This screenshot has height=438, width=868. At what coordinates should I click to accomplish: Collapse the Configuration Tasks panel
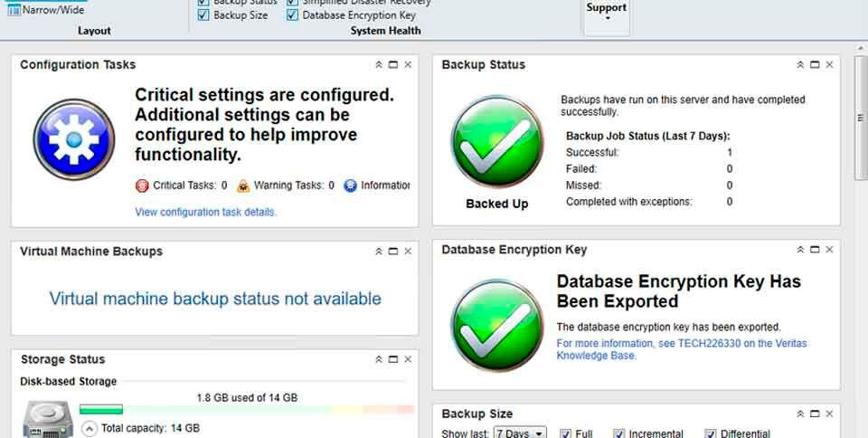[379, 65]
